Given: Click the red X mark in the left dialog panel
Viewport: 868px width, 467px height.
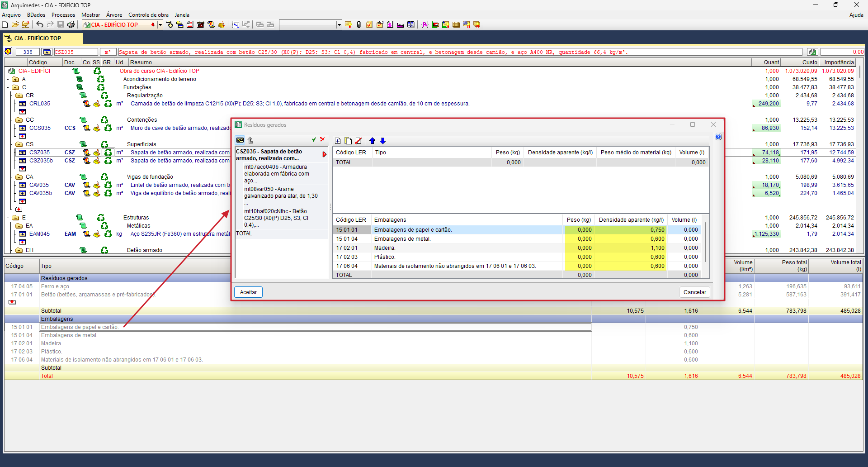Looking at the screenshot, I should coord(322,139).
